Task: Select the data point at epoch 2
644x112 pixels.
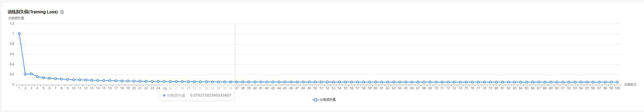Action: pyautogui.click(x=25, y=74)
